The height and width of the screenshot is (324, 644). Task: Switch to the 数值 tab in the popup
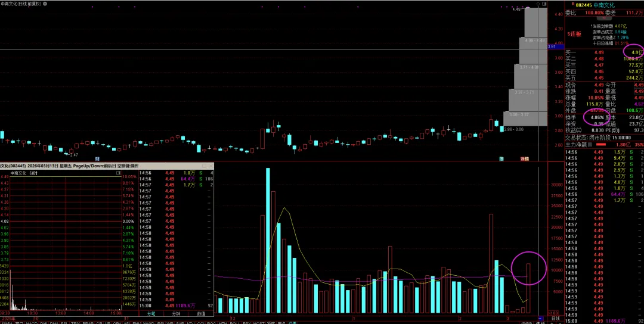(201, 313)
